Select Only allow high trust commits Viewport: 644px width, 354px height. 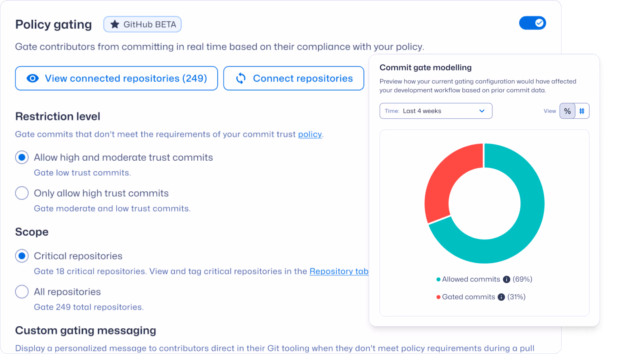22,193
